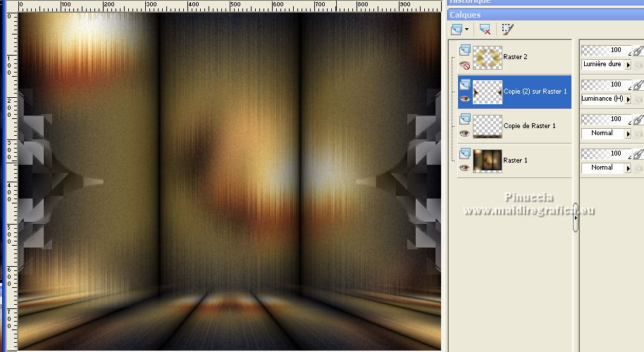Click the Luminance (H) blend mode label
644x352 pixels.
(x=602, y=99)
